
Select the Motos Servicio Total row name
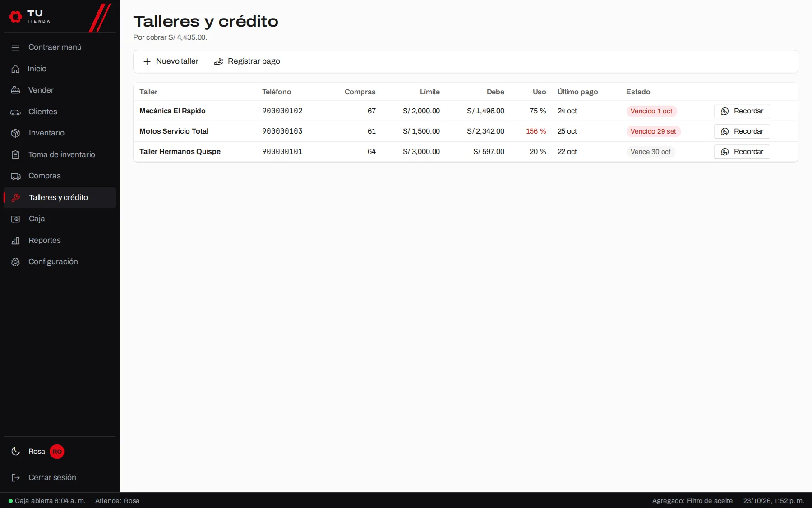(174, 131)
